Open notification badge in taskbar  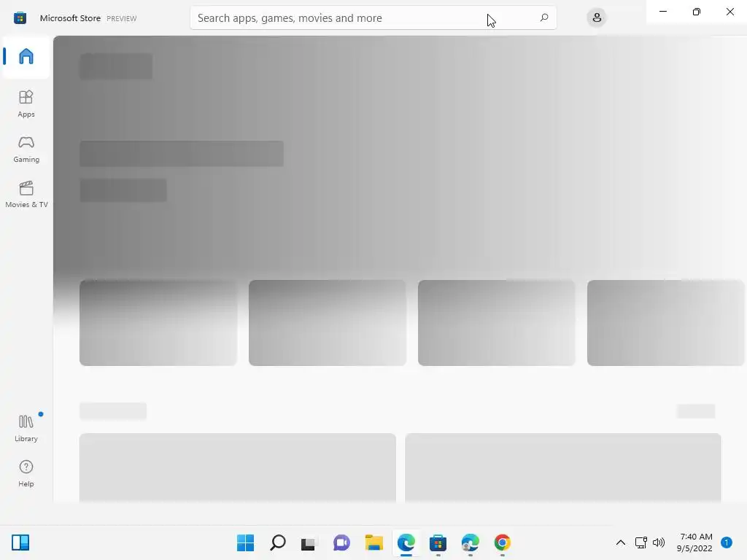pos(727,542)
